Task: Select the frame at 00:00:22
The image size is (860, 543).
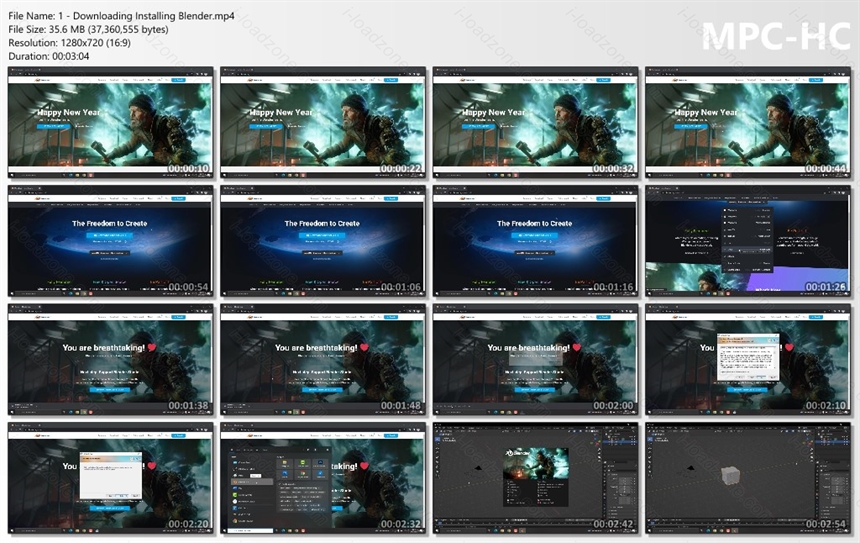Action: coord(323,122)
